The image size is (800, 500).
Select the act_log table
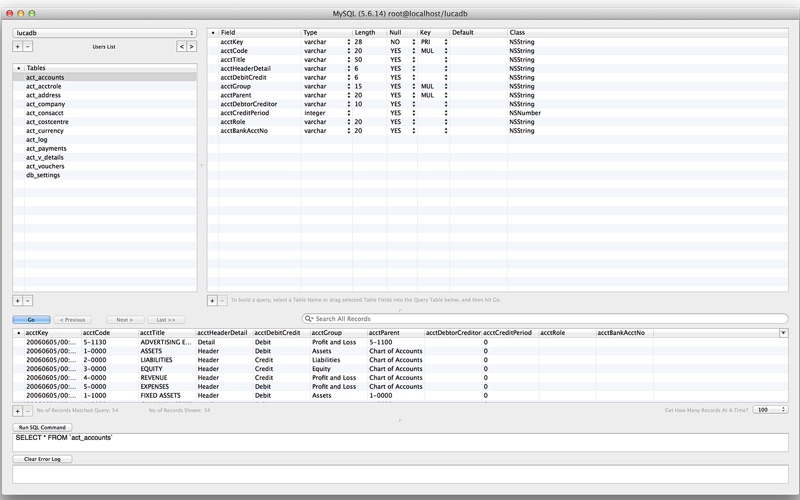click(105, 139)
